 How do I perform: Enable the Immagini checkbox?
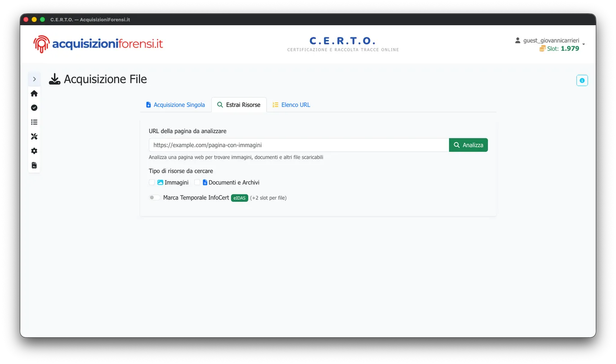point(152,182)
